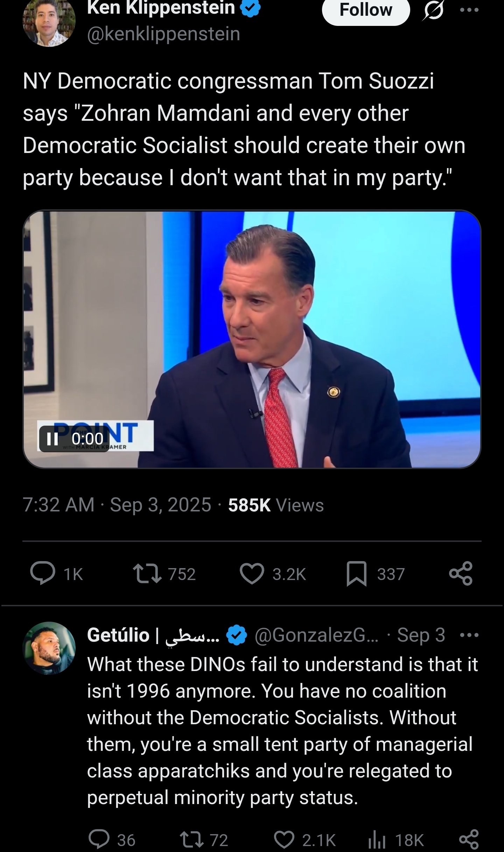Share Getúlio's reply
The height and width of the screenshot is (852, 504).
coord(468,840)
